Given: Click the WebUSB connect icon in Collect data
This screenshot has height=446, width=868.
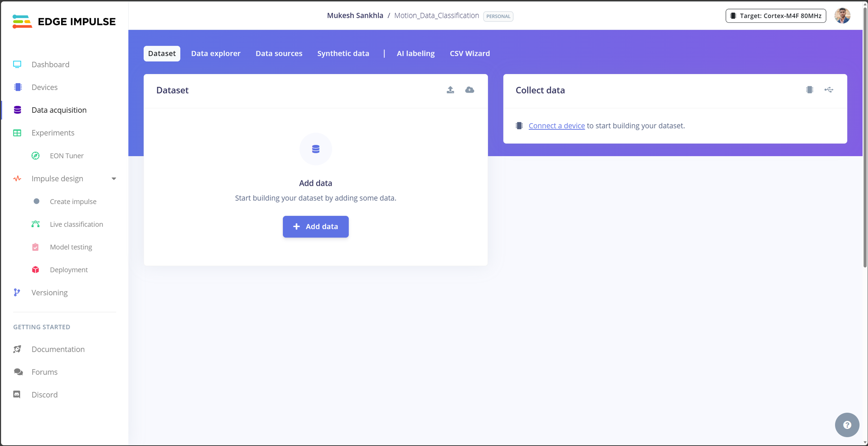Looking at the screenshot, I should (829, 90).
